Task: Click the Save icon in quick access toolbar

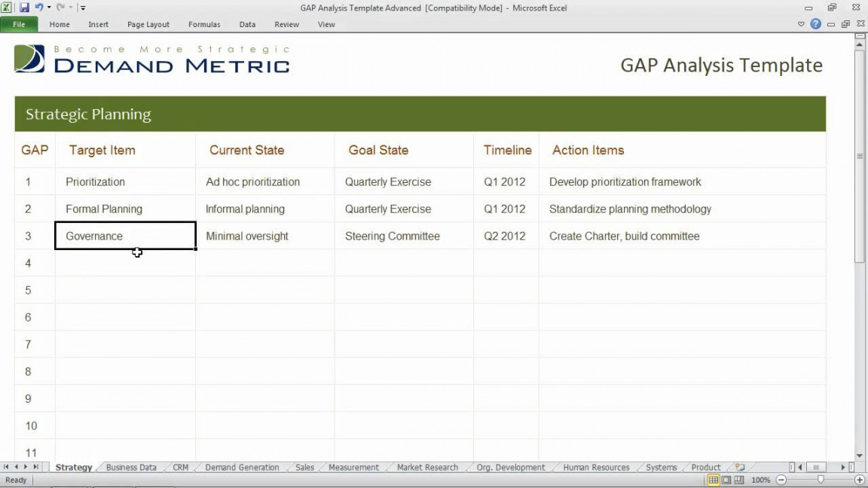Action: pos(24,8)
